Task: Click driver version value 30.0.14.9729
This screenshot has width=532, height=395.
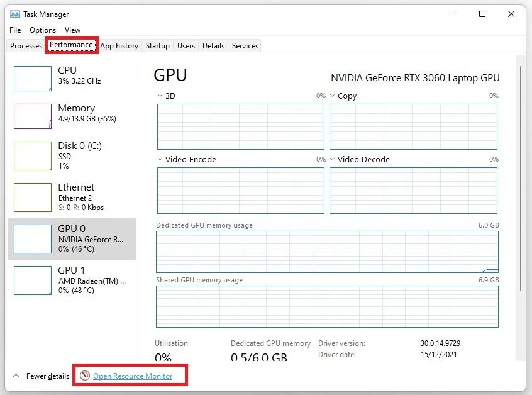Action: (440, 343)
